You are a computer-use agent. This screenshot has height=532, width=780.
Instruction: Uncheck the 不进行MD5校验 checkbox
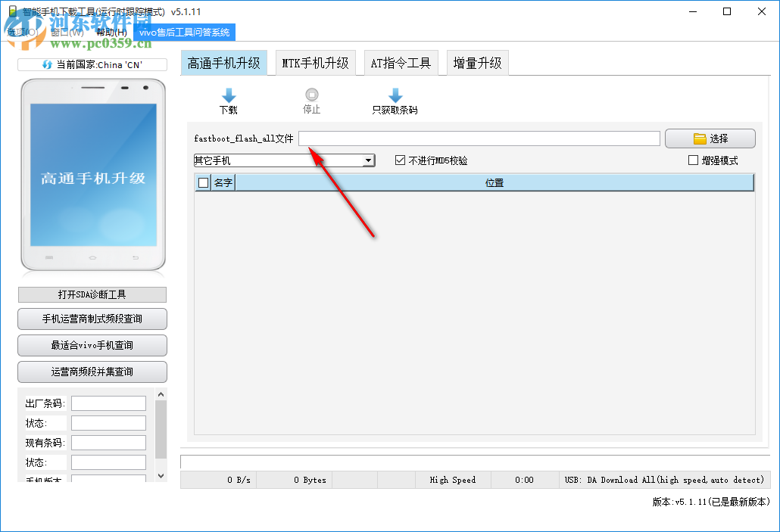[x=398, y=160]
